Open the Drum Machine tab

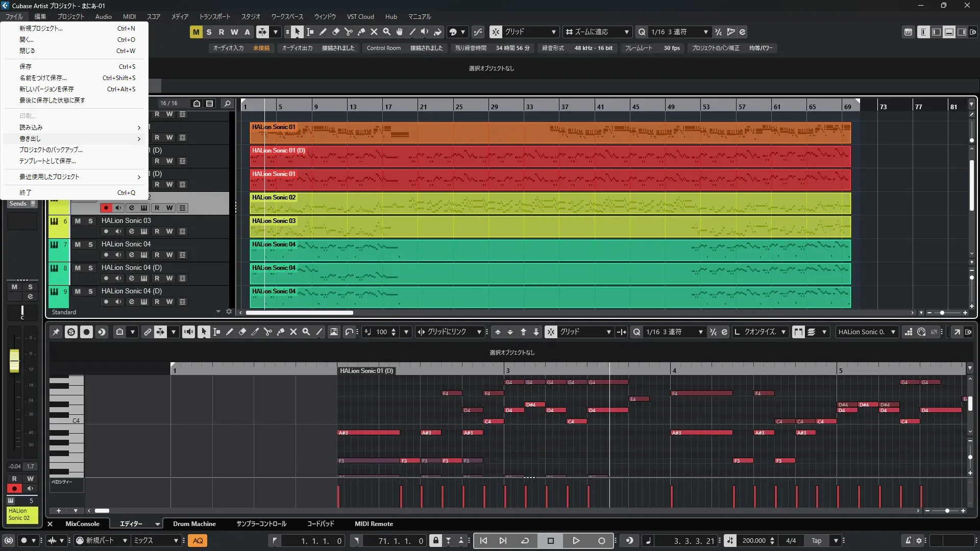194,524
